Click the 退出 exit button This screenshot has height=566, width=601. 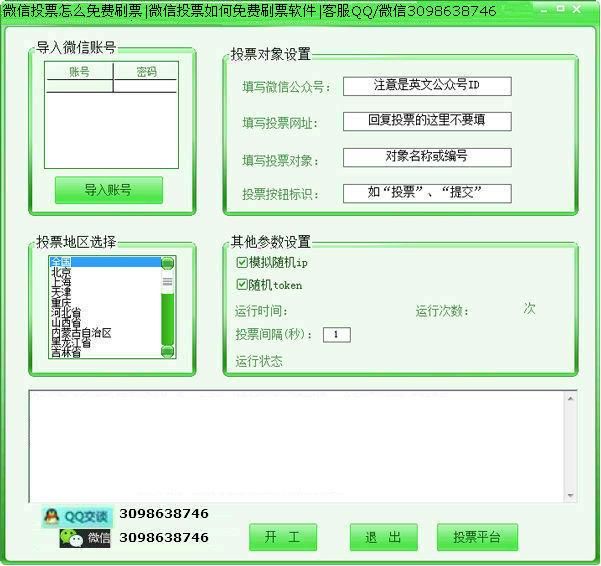[384, 537]
